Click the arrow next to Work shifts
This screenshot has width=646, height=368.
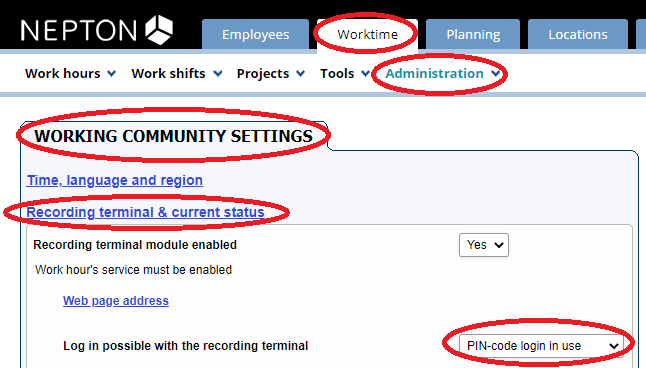pyautogui.click(x=218, y=74)
